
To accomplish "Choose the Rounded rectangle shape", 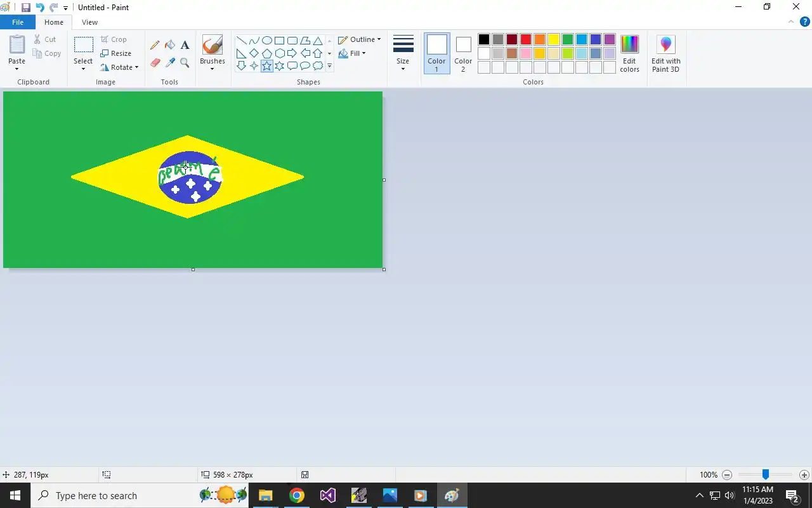I will 292,41.
